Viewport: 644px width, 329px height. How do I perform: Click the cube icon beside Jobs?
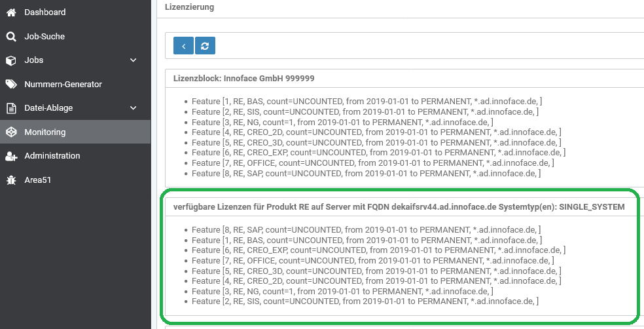[x=11, y=60]
